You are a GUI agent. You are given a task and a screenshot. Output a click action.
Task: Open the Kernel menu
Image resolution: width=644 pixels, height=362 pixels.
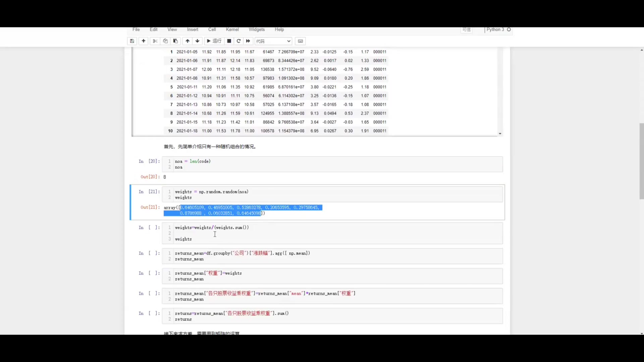click(x=232, y=29)
